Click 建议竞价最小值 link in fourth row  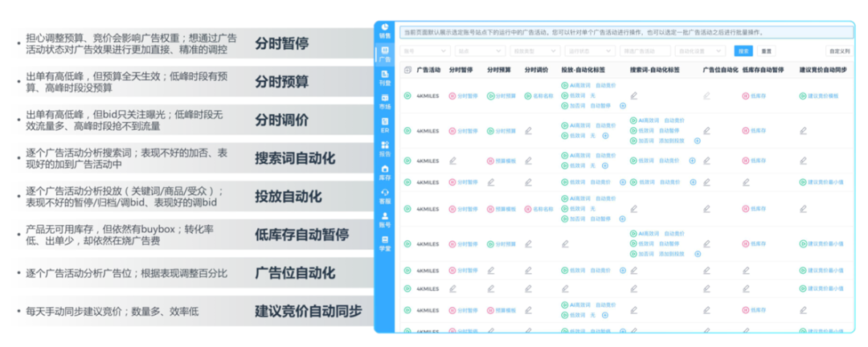(x=825, y=182)
